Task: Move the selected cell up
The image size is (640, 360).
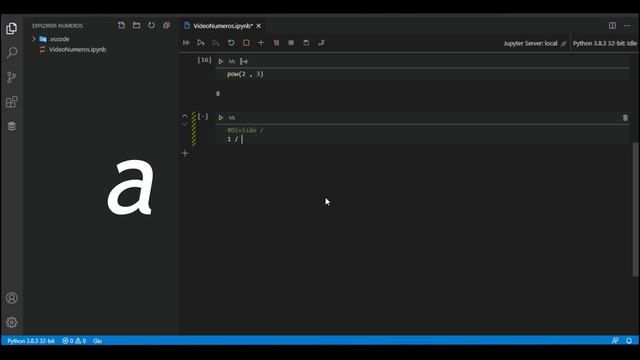Action: click(x=185, y=116)
